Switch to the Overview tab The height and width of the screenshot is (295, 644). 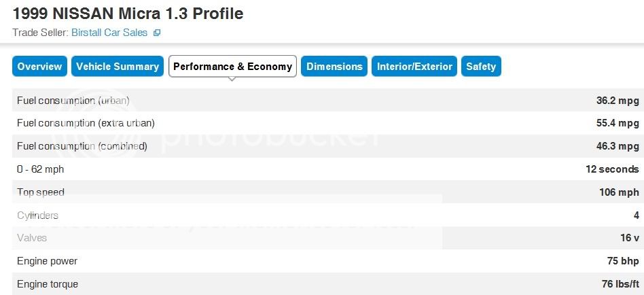[39, 66]
